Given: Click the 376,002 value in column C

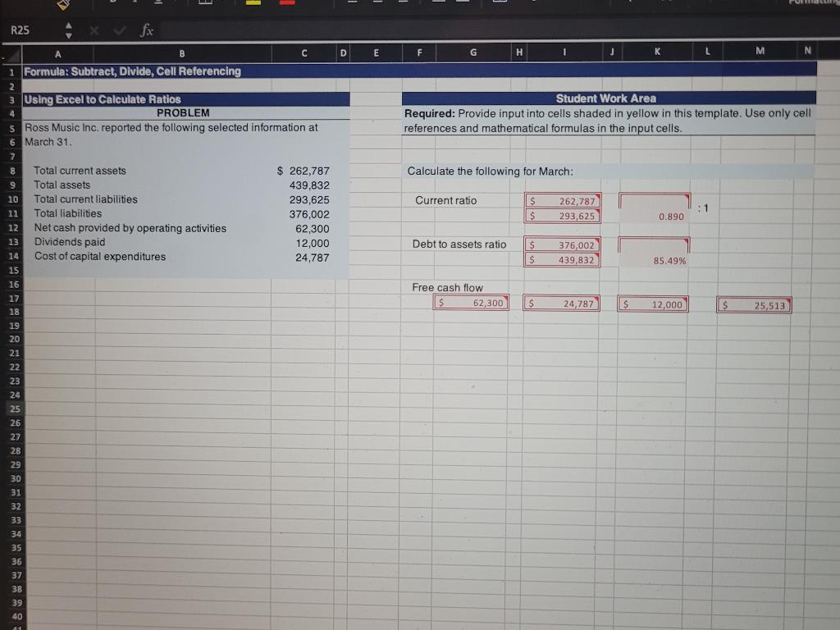Looking at the screenshot, I should coord(309,214).
